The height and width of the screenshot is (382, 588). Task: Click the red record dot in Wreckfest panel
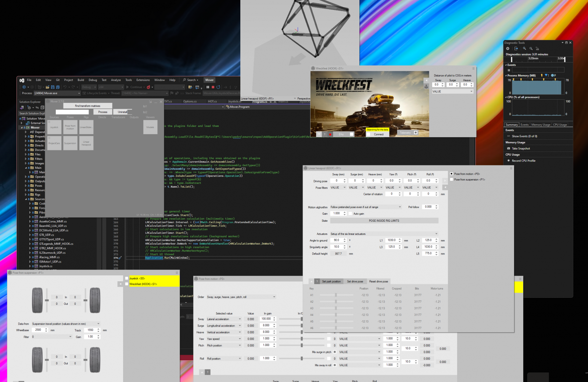click(x=330, y=134)
